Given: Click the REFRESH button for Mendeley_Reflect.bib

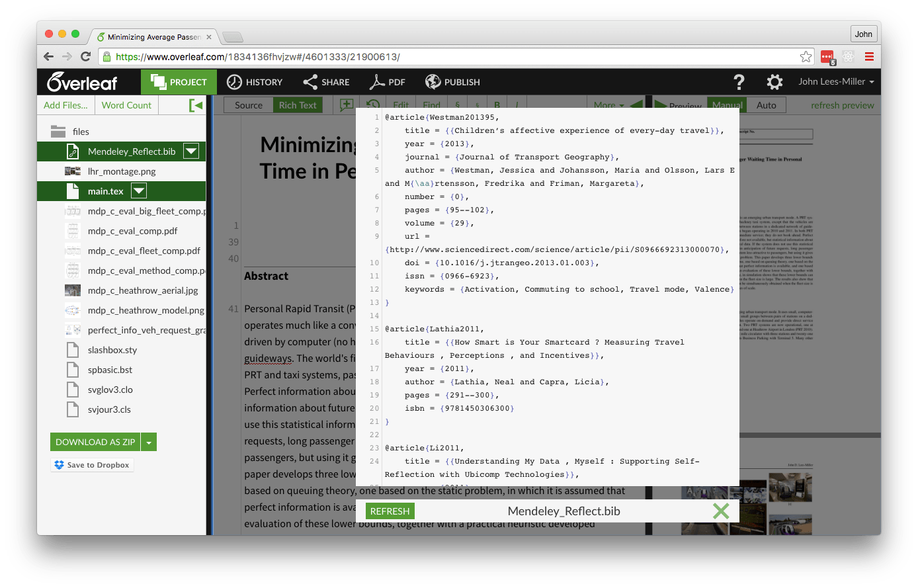Looking at the screenshot, I should pos(390,511).
